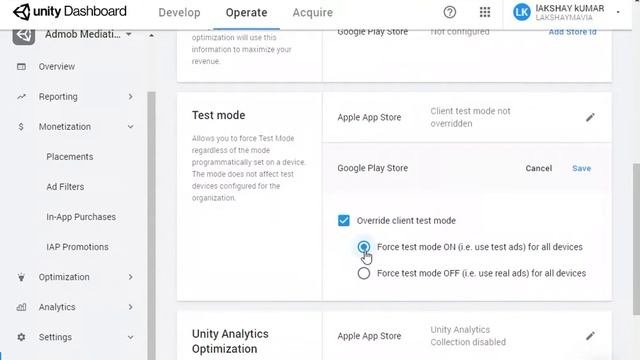The height and width of the screenshot is (360, 640).
Task: Edit Apple App Store test mode pencil
Action: point(590,118)
